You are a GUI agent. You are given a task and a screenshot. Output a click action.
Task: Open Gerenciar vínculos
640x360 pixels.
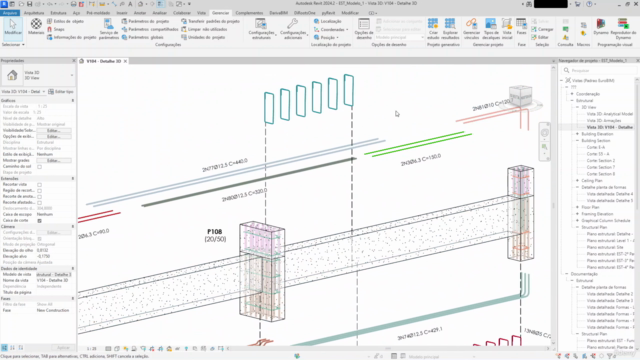(x=471, y=29)
